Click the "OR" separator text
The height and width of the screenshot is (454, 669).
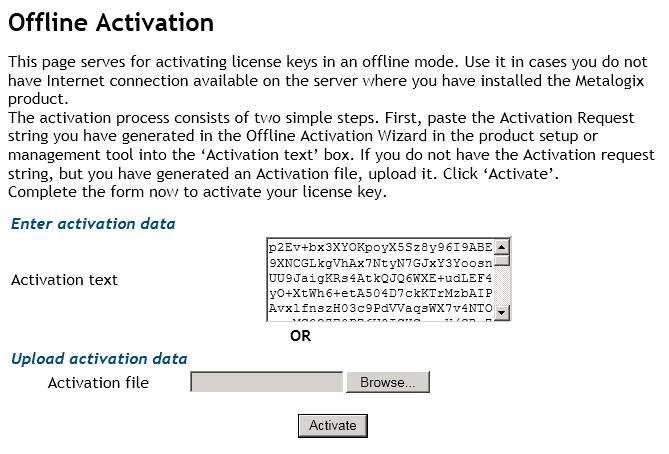click(x=300, y=336)
